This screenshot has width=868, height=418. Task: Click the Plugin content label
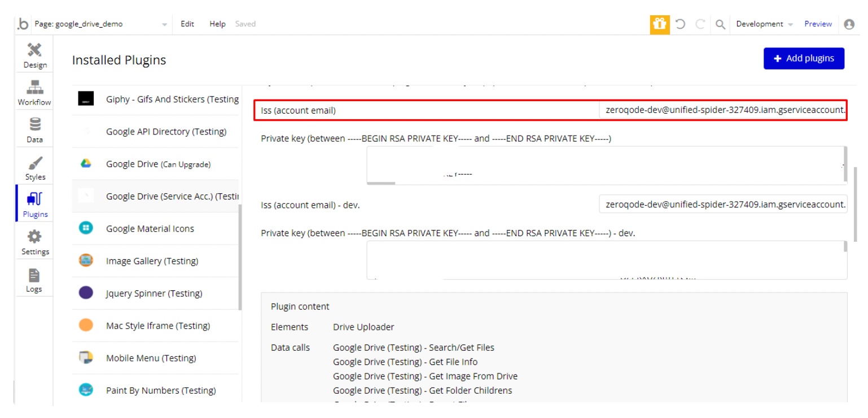pyautogui.click(x=300, y=307)
